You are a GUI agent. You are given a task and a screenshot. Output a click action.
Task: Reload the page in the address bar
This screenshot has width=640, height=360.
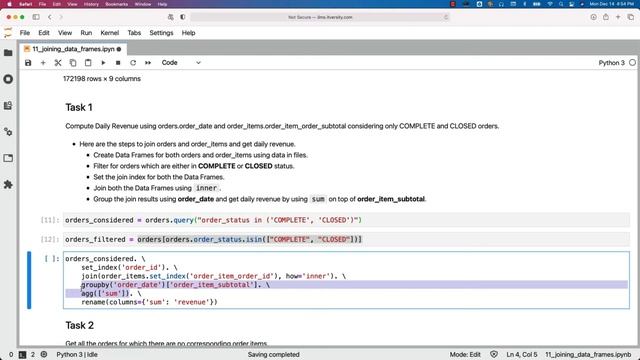[446, 17]
